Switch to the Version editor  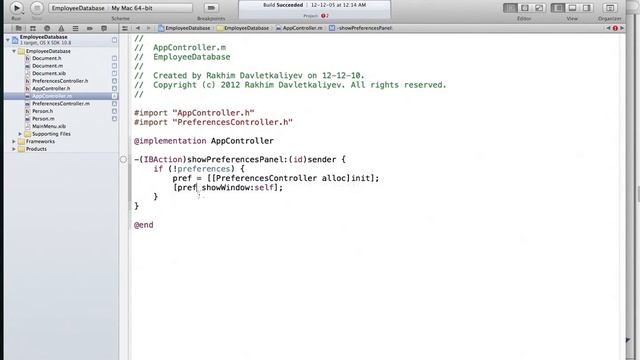539,8
